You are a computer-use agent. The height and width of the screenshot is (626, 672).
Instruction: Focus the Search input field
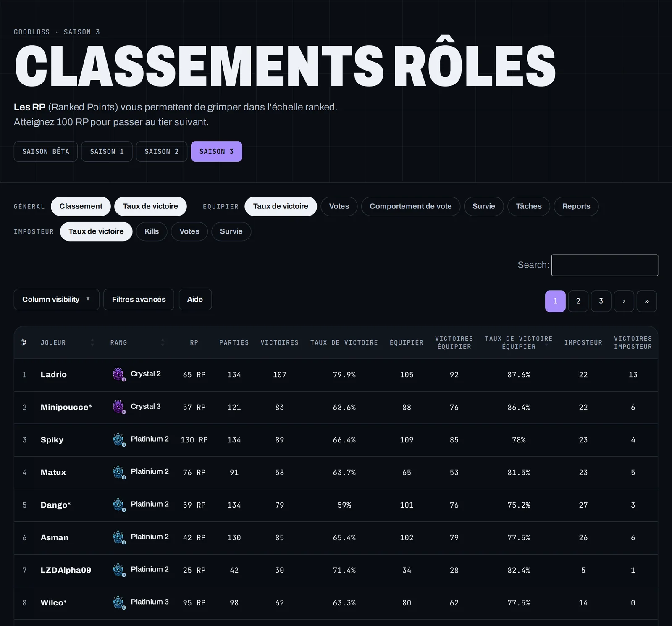pos(605,265)
